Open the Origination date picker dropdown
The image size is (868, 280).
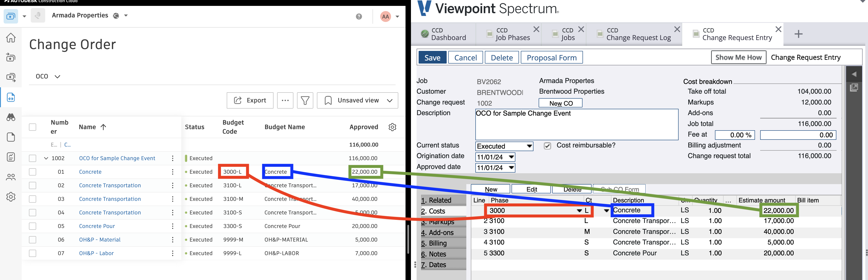point(511,157)
